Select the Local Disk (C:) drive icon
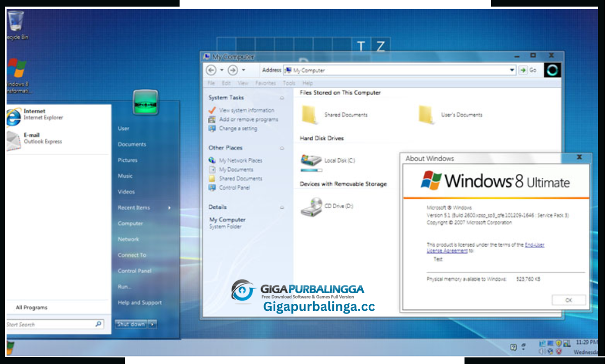 pos(311,160)
